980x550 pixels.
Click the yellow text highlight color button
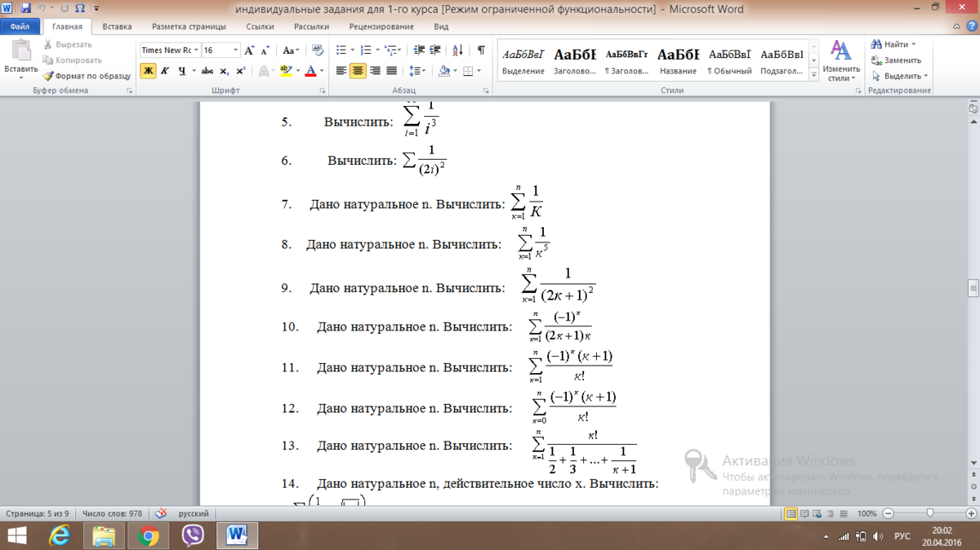click(285, 72)
